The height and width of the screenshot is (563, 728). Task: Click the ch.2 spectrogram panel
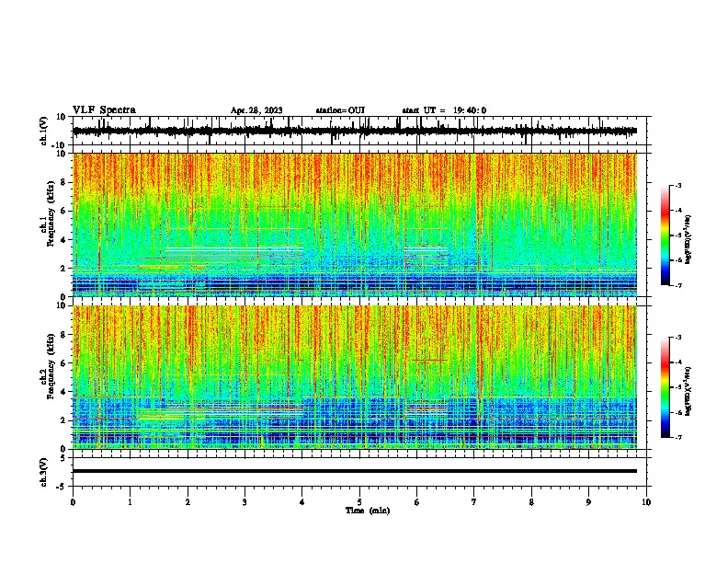[x=355, y=377]
